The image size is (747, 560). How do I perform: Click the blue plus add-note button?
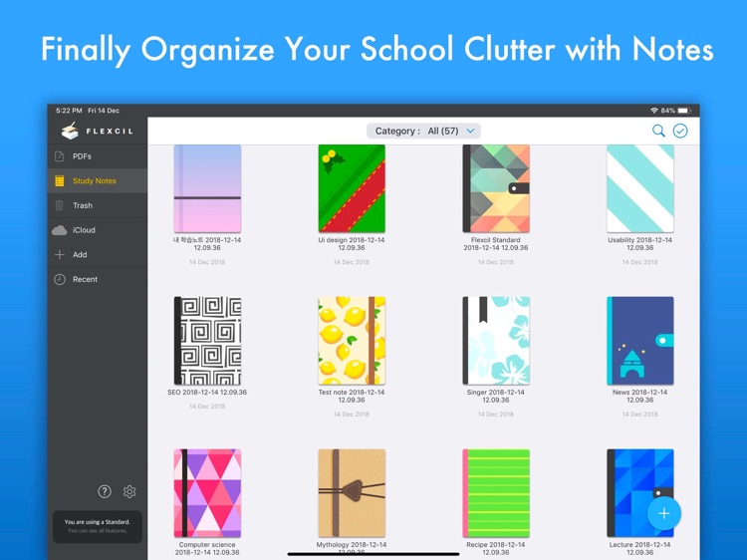coord(663,513)
